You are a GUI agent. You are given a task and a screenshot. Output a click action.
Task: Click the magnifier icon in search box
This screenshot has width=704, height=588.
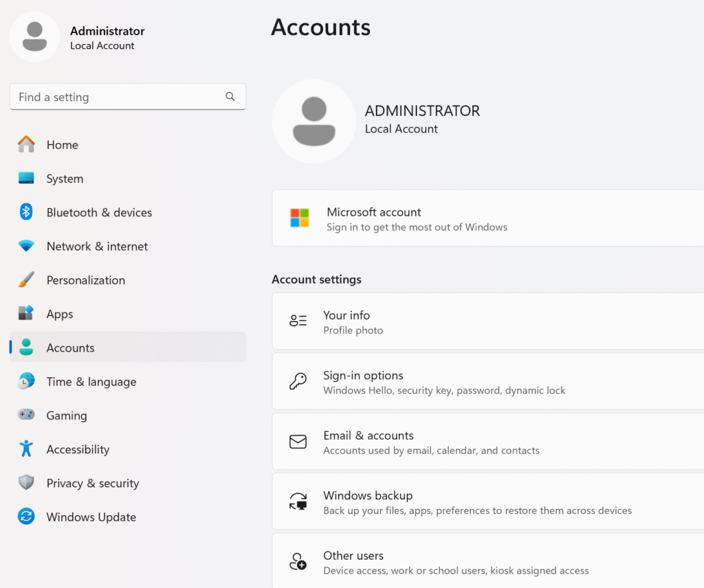pyautogui.click(x=230, y=97)
